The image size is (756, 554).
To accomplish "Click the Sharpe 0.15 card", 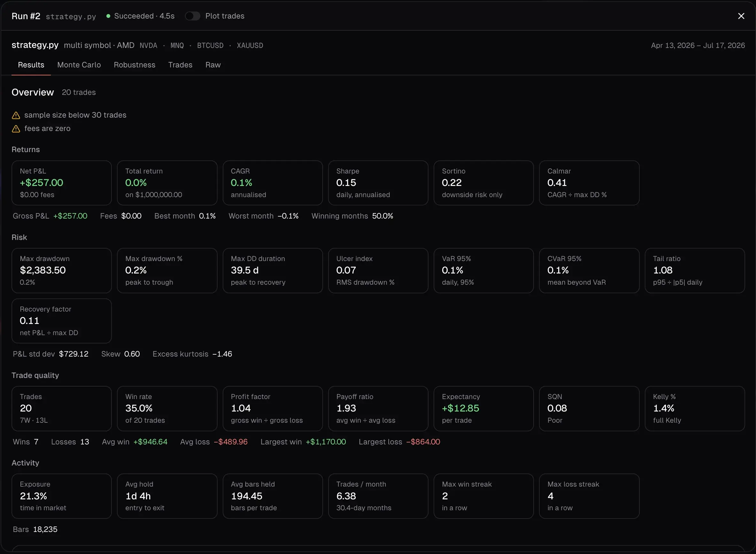I will tap(378, 183).
